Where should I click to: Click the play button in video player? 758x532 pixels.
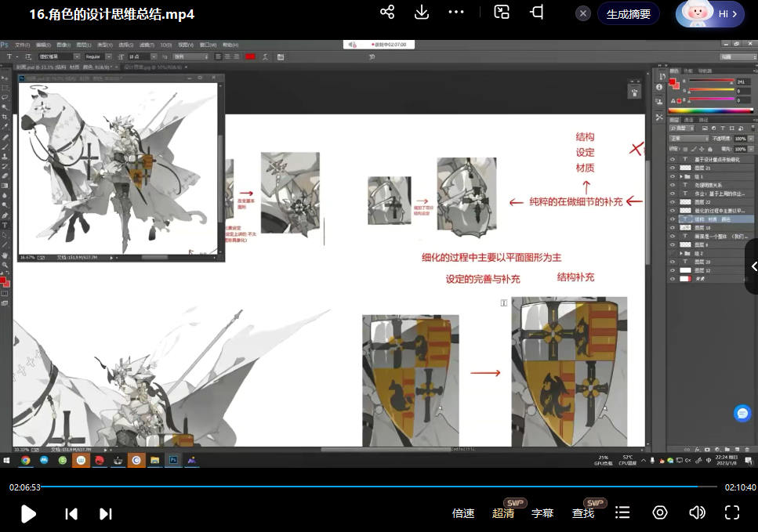point(28,513)
